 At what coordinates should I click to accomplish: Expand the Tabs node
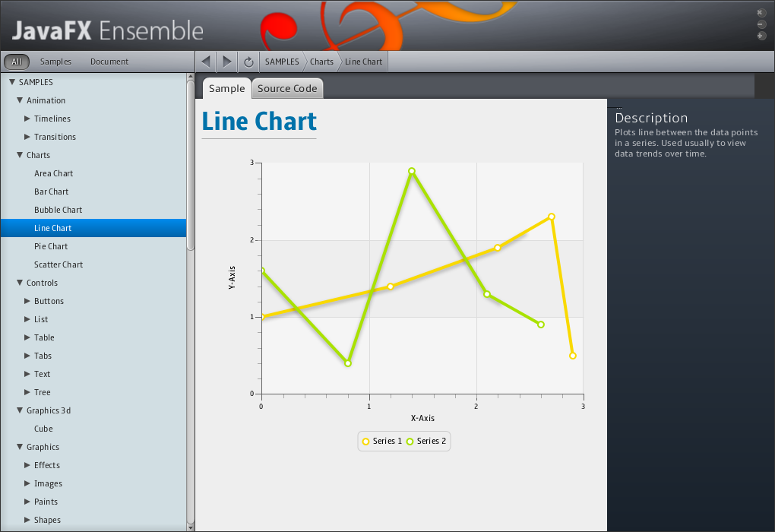coord(27,356)
